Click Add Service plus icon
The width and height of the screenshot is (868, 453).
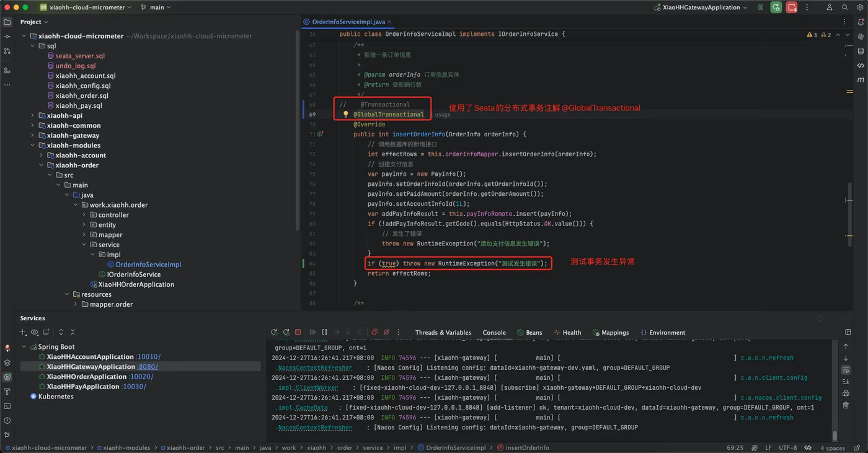click(23, 332)
